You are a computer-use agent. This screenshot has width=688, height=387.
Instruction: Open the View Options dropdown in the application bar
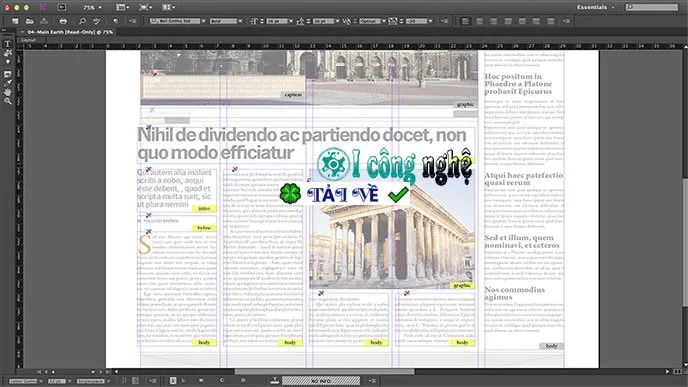pos(122,7)
